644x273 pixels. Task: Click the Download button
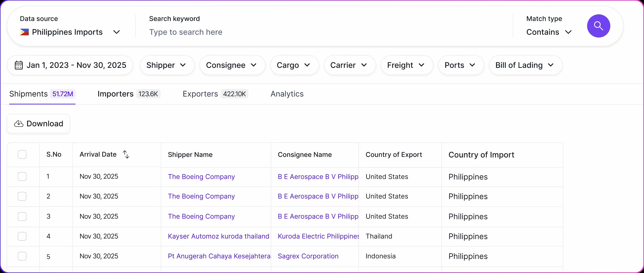39,124
